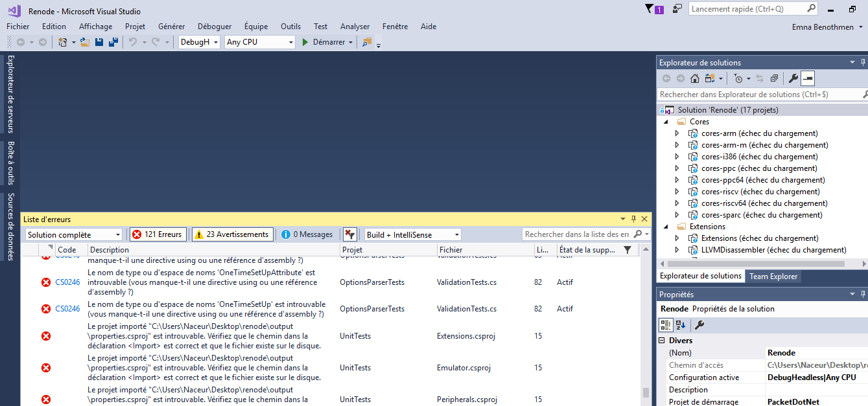This screenshot has height=406, width=868.
Task: Click the Home icon in Explorateur de solutions
Action: 695,78
